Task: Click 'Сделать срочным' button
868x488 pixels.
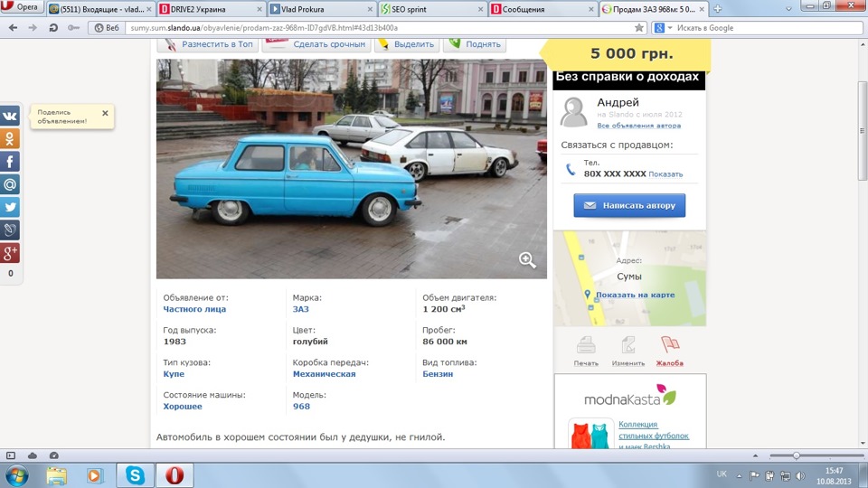Action: click(317, 43)
